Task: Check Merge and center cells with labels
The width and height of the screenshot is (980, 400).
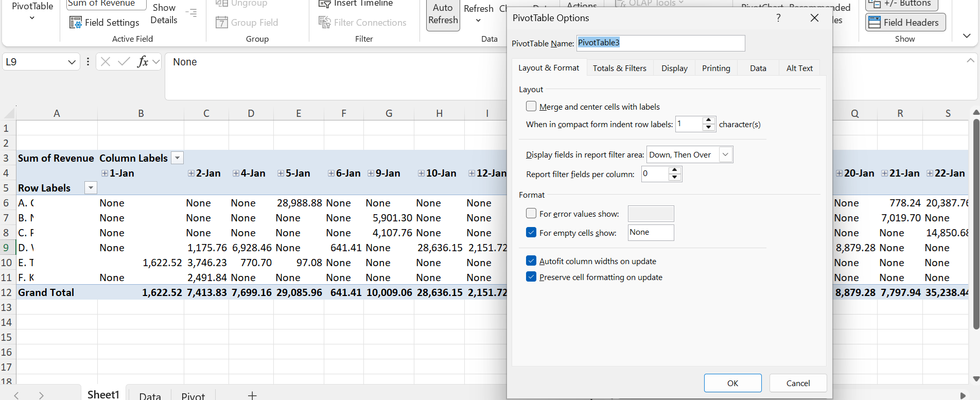Action: click(x=531, y=106)
